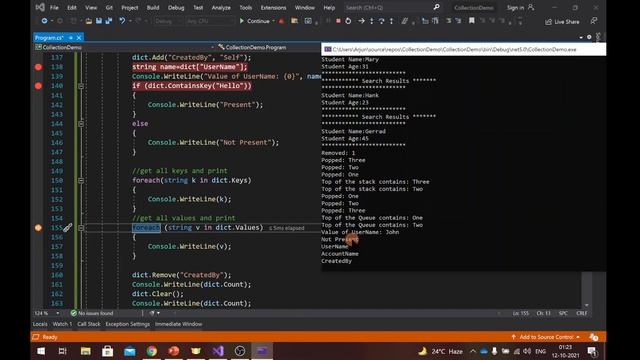
Task: Toggle the breakpoint on line 138
Action: point(38,67)
